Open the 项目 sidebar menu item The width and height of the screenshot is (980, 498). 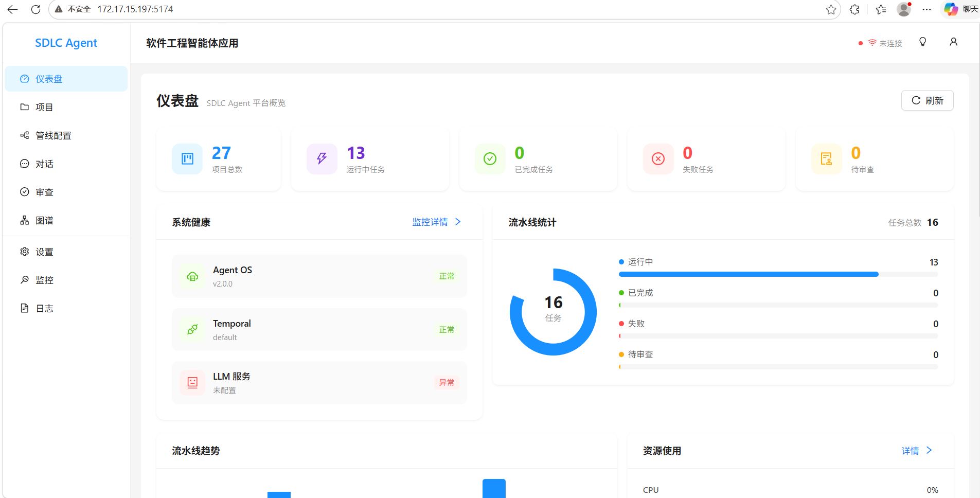click(66, 107)
